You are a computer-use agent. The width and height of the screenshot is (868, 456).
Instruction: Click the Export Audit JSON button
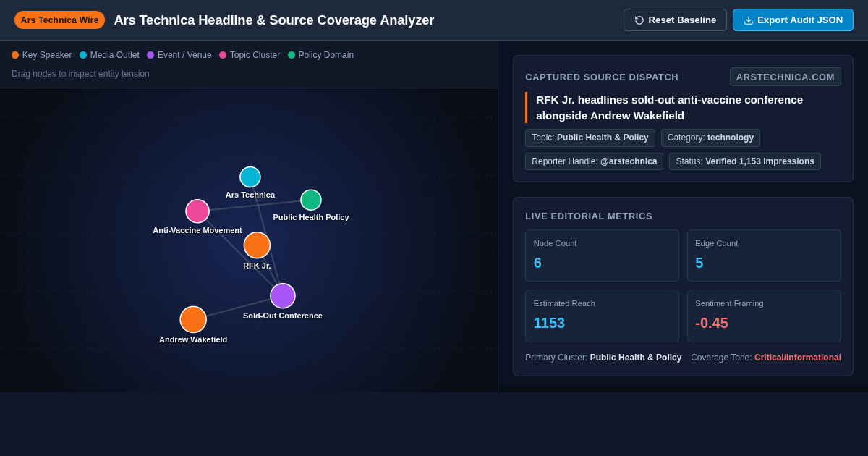pyautogui.click(x=793, y=20)
